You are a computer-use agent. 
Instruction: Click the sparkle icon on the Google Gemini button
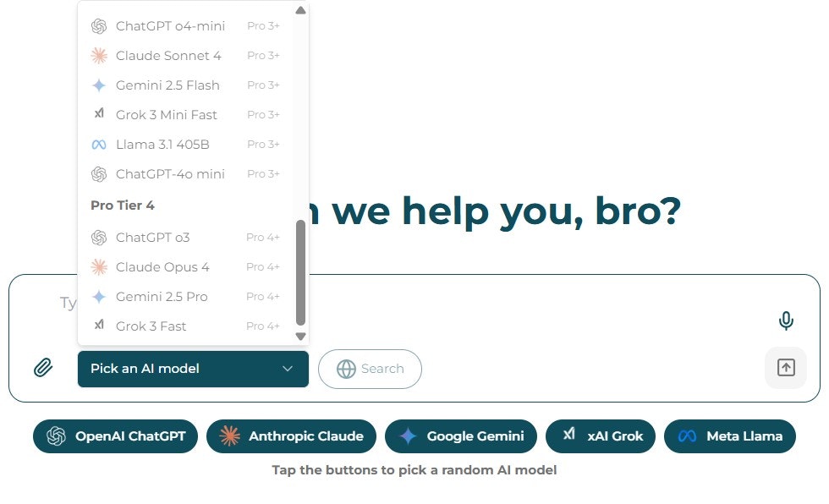coord(408,436)
